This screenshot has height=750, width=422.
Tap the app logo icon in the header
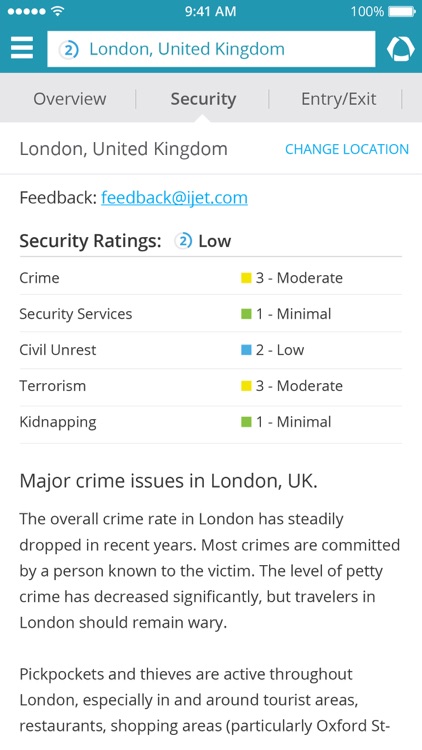coord(401,48)
